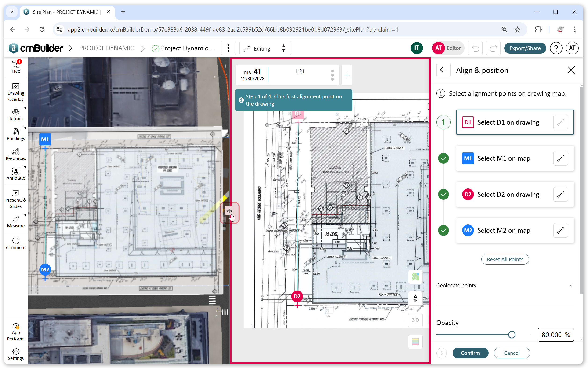
Task: Click Project Dynamic ... breadcrumb item
Action: point(187,48)
